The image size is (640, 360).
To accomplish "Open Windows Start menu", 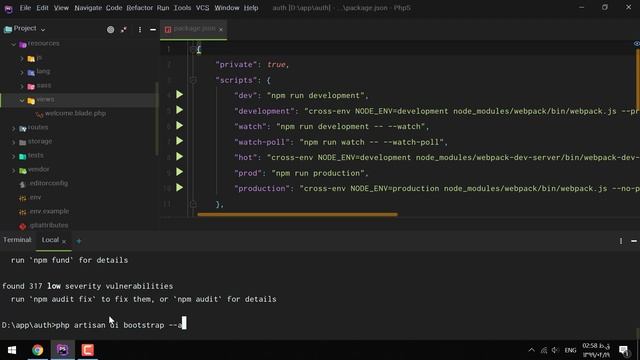I will coord(12,350).
